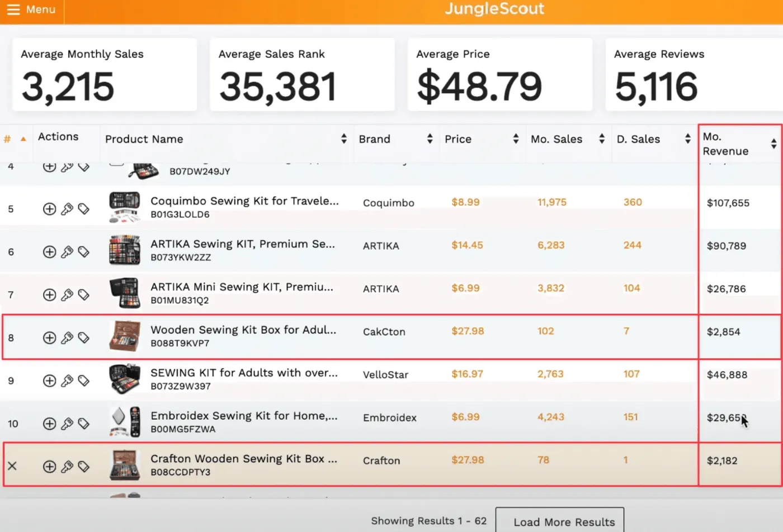Add ARTIKA Mini Sewing KIT with plus icon

(49, 295)
